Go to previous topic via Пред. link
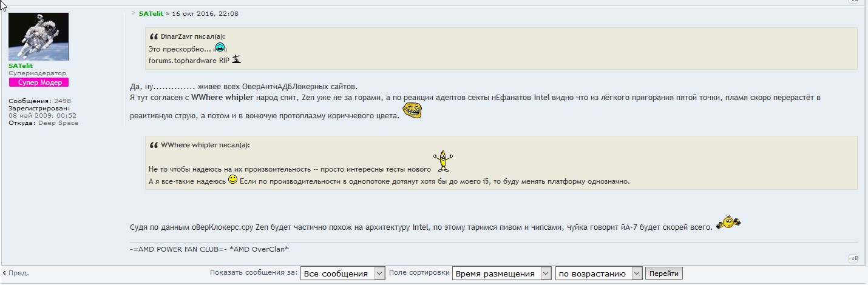The width and height of the screenshot is (868, 285). [18, 273]
